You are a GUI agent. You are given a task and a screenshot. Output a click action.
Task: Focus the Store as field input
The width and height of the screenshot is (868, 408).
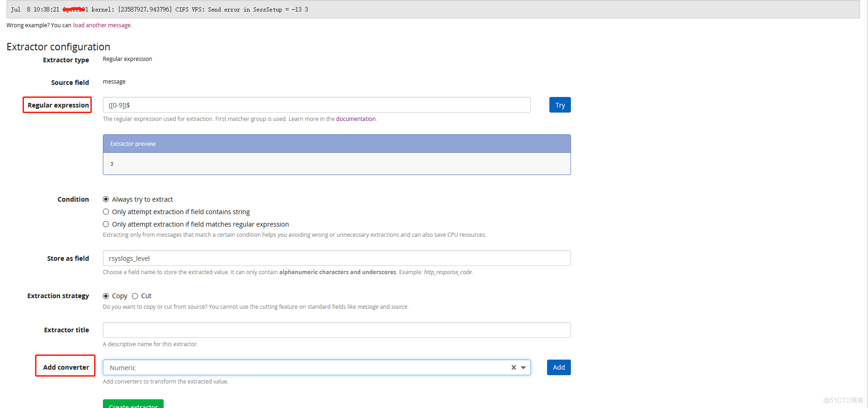click(x=337, y=258)
